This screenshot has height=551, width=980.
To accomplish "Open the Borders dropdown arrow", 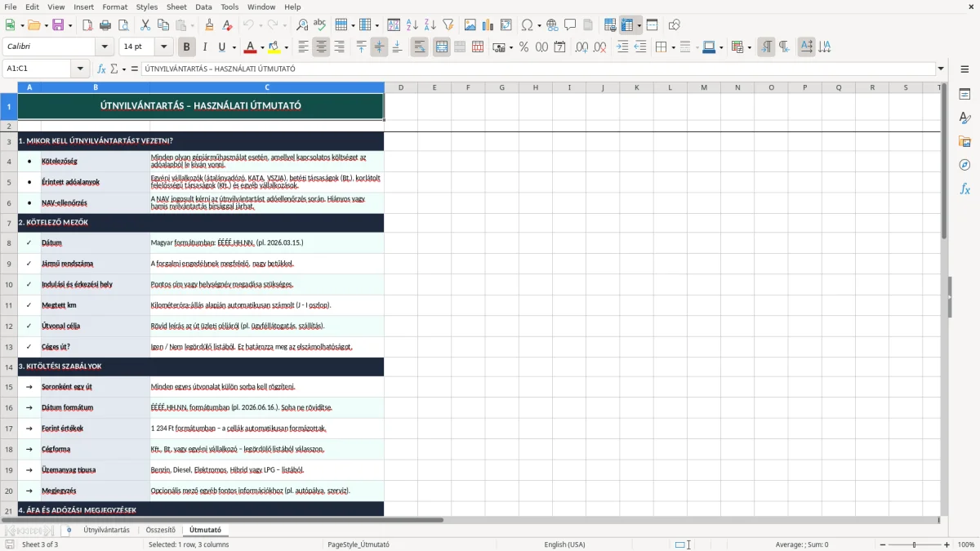I will [x=673, y=47].
